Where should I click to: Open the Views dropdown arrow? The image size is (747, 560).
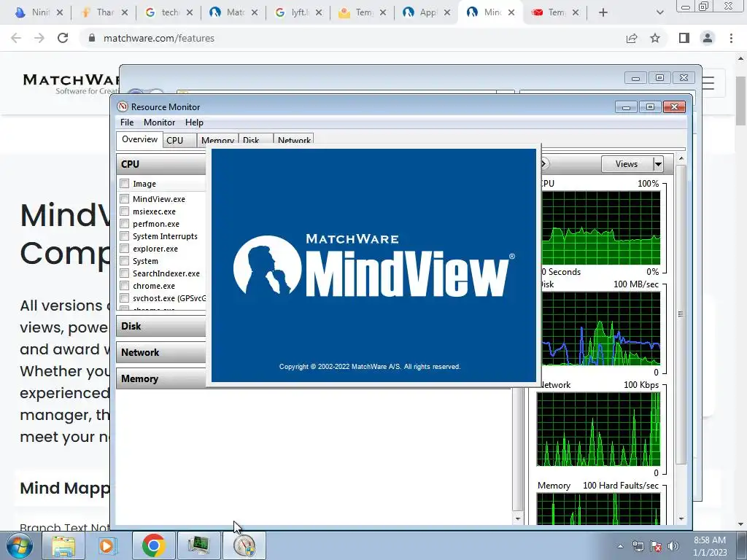coord(658,164)
